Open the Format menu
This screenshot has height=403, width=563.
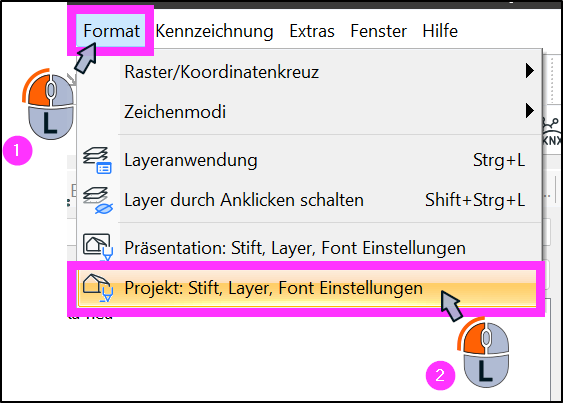[x=111, y=31]
